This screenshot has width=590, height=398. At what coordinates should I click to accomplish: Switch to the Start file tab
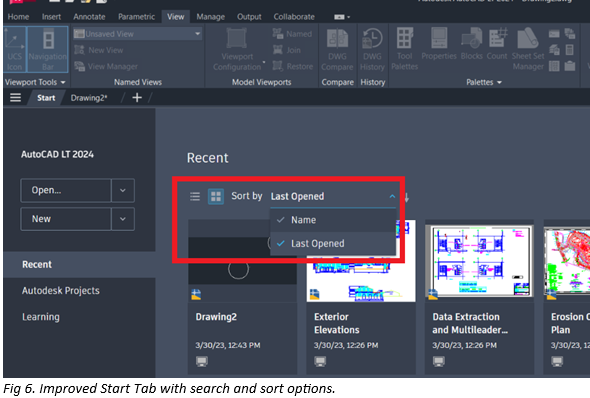pos(46,98)
